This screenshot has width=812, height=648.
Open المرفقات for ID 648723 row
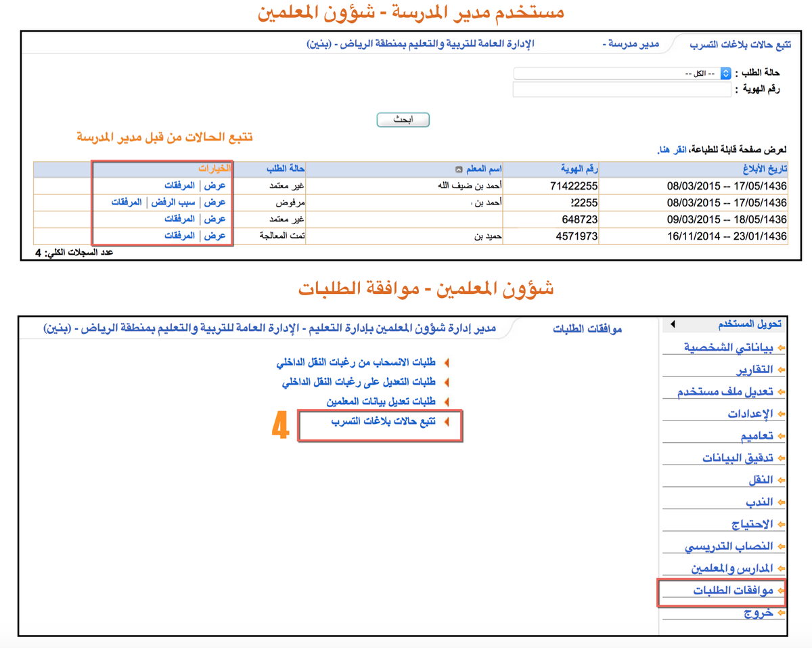(x=180, y=219)
